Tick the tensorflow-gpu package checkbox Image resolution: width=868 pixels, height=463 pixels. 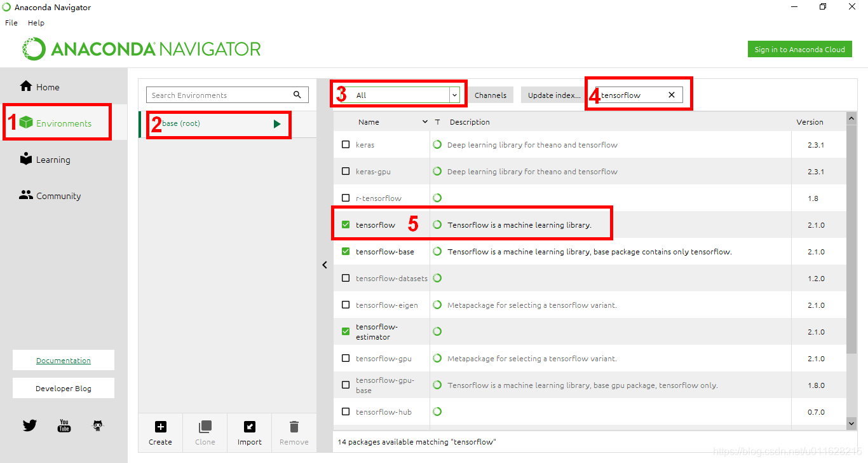click(x=346, y=358)
